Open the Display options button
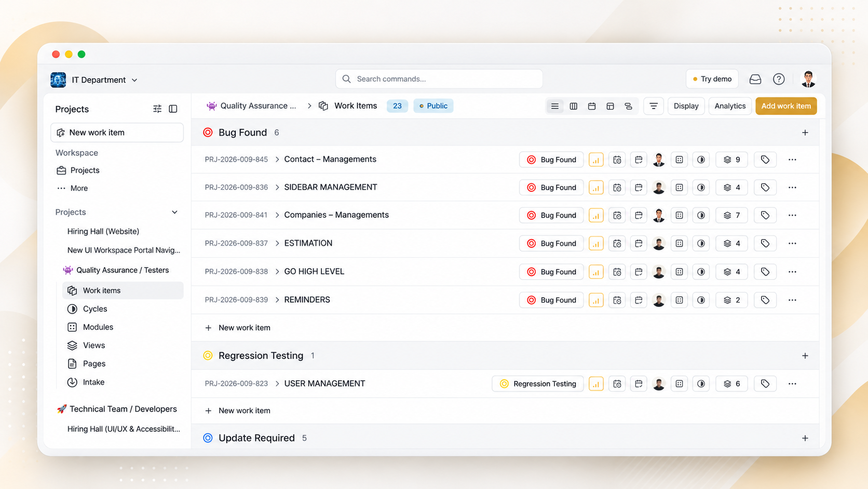 point(686,106)
